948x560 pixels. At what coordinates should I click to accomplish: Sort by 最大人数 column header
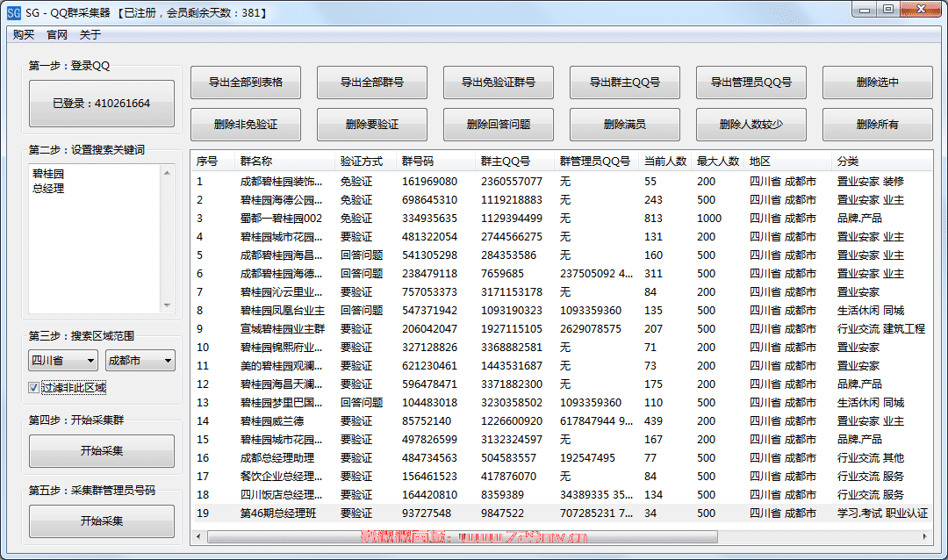pyautogui.click(x=718, y=162)
